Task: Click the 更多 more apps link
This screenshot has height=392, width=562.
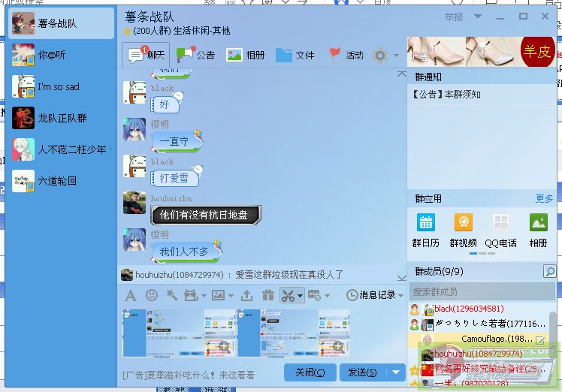Action: [544, 199]
